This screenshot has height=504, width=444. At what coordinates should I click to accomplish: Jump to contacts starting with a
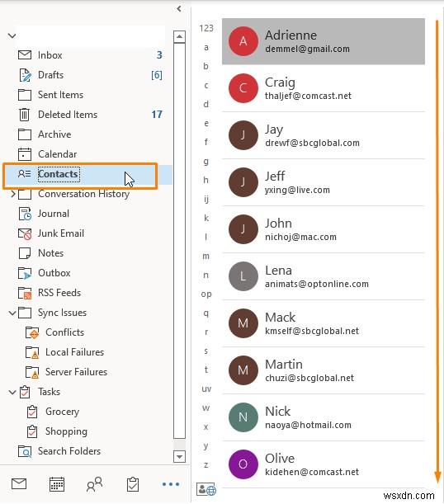[206, 48]
